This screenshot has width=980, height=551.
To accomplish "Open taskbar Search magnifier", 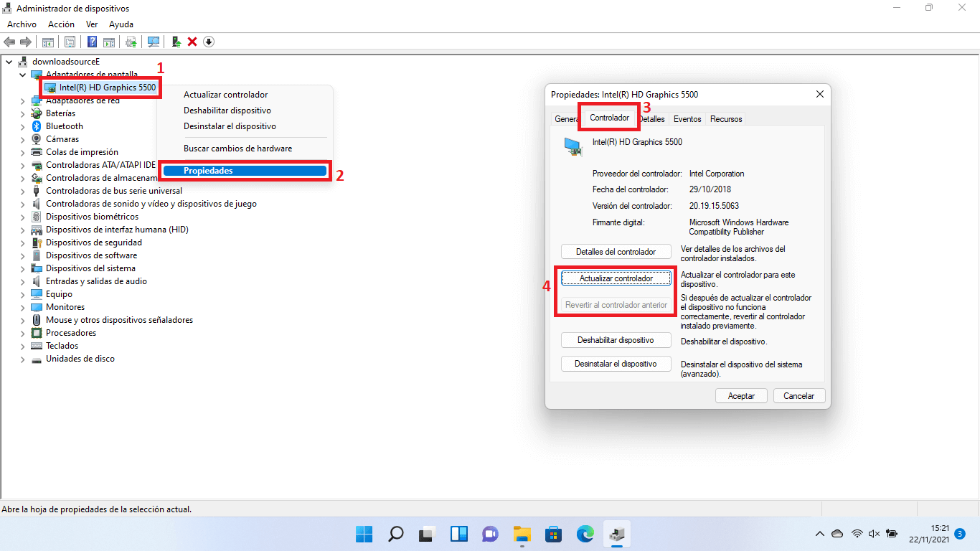I will 396,534.
